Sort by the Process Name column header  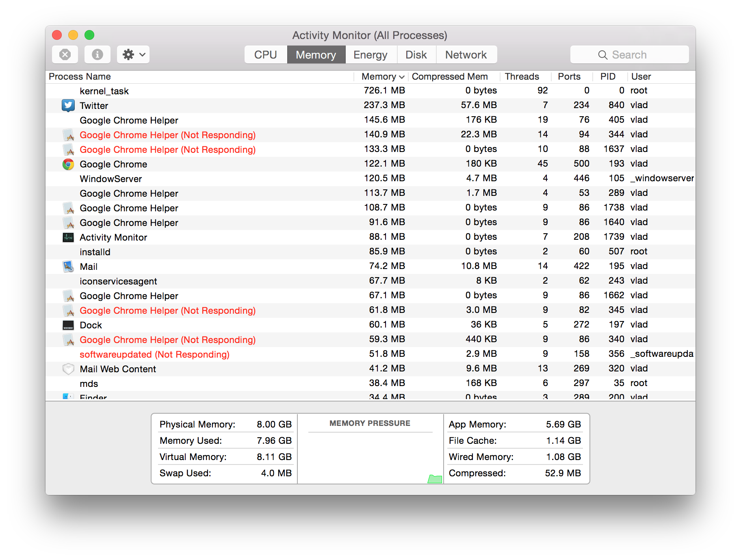pyautogui.click(x=200, y=76)
